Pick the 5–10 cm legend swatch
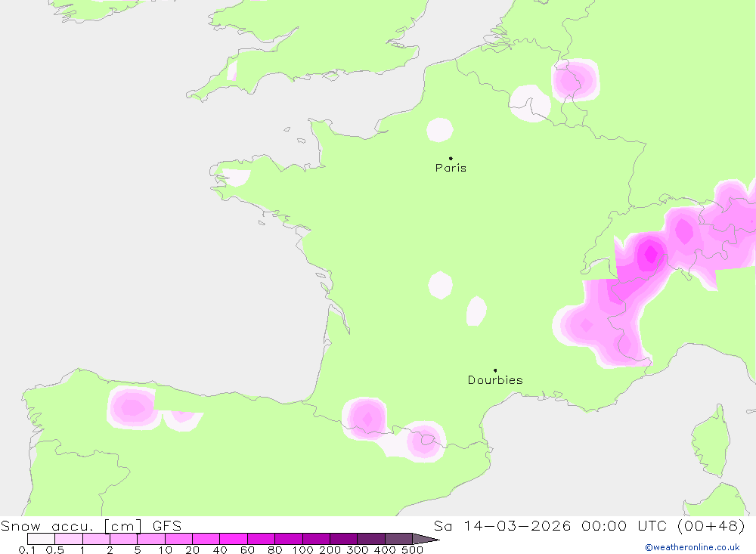The width and height of the screenshot is (756, 554). [x=151, y=539]
